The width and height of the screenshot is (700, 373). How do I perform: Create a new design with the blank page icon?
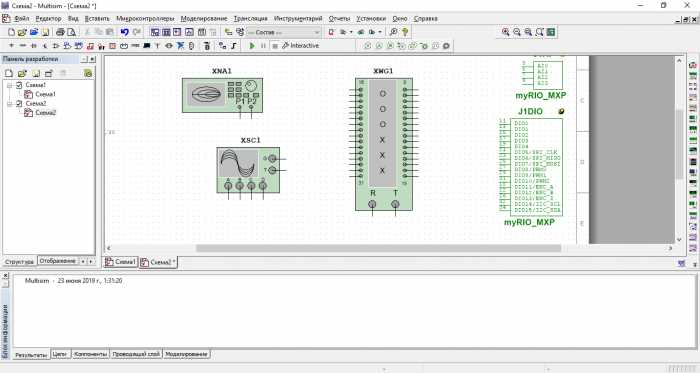(x=11, y=32)
